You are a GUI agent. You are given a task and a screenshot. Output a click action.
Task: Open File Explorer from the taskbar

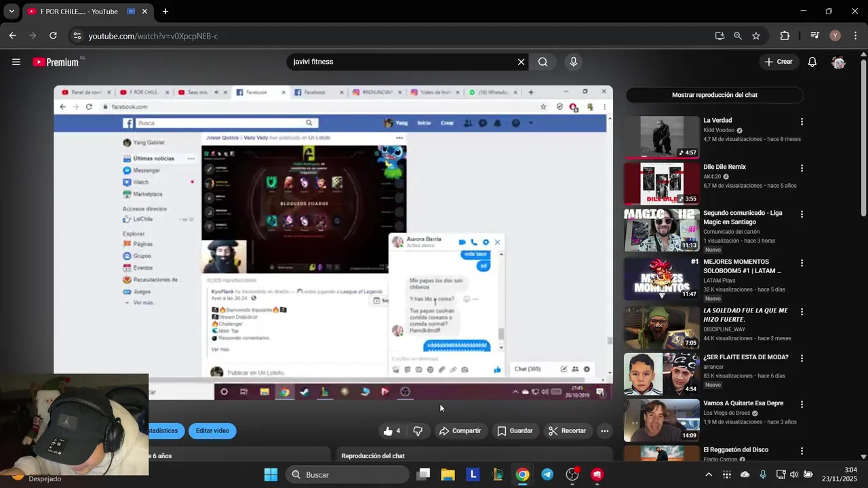pyautogui.click(x=448, y=474)
